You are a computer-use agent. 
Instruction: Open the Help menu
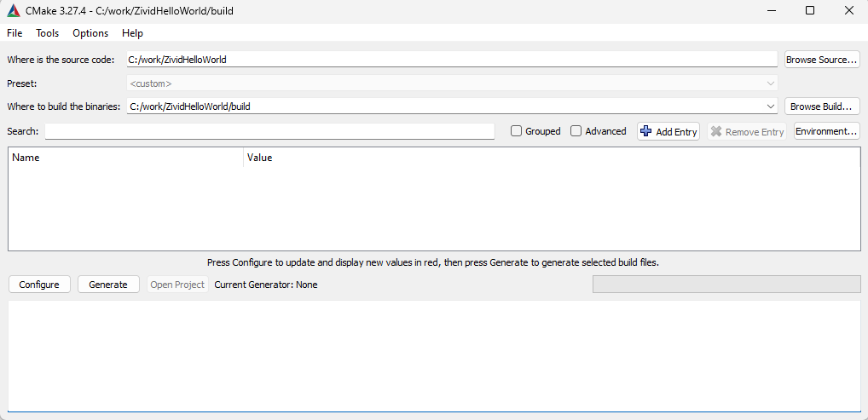[x=132, y=33]
